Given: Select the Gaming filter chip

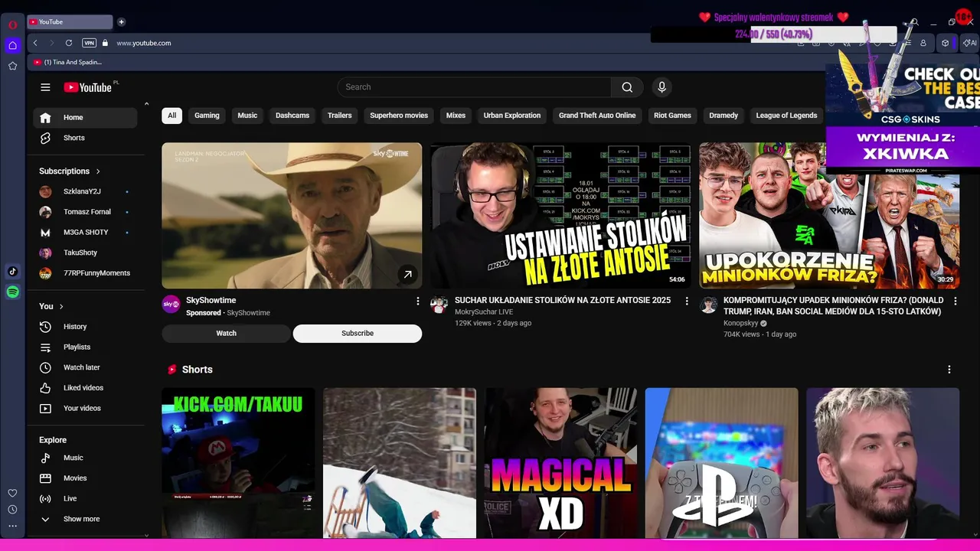Looking at the screenshot, I should [x=207, y=116].
